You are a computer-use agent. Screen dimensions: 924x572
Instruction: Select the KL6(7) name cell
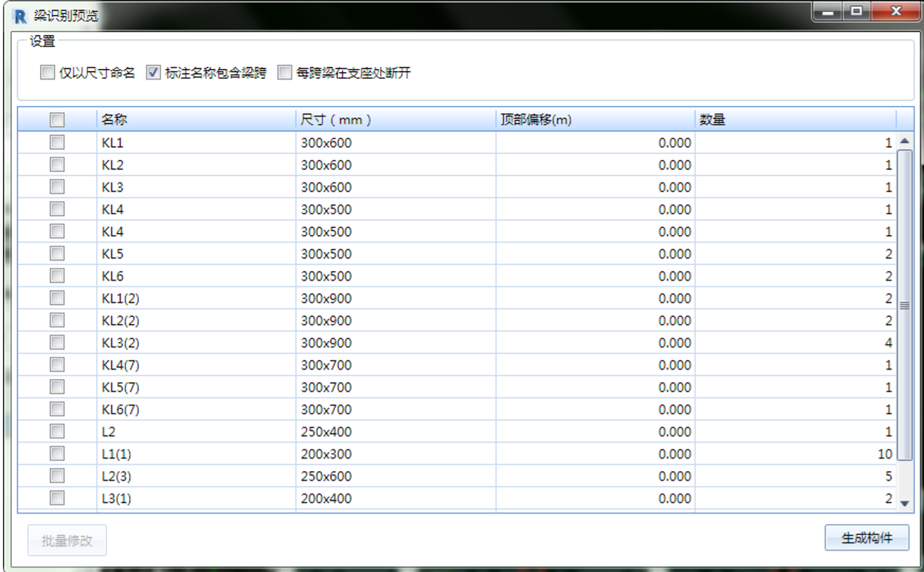[x=196, y=410]
